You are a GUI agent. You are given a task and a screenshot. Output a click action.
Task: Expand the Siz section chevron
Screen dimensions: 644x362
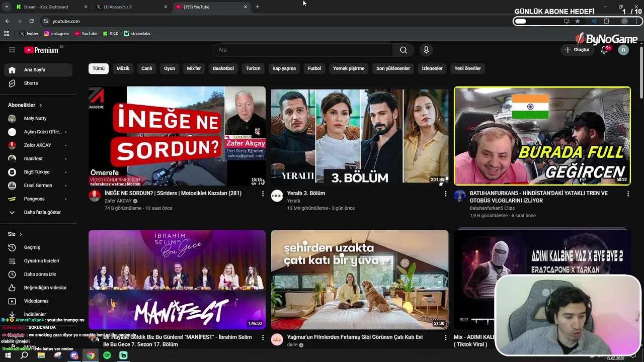point(21,234)
